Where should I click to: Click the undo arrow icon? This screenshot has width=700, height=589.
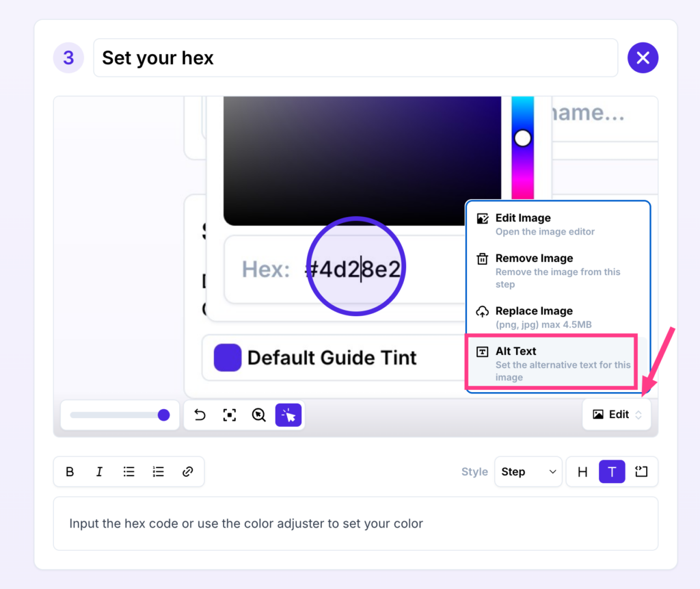(x=200, y=415)
